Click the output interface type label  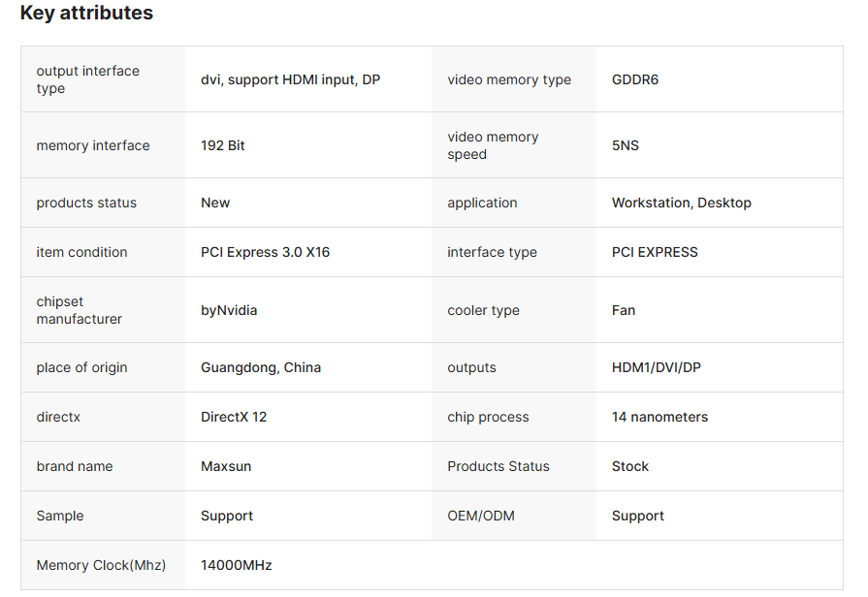tap(87, 79)
